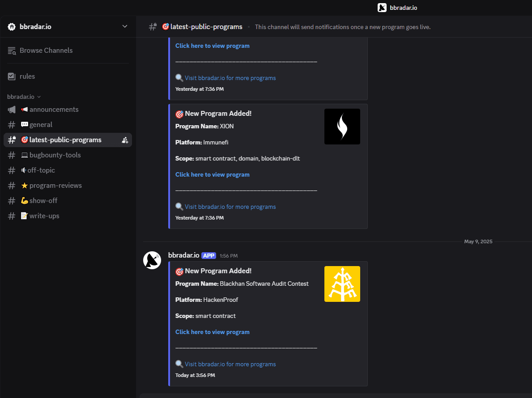
Task: Open the topmost Click here to view program link
Action: 213,46
